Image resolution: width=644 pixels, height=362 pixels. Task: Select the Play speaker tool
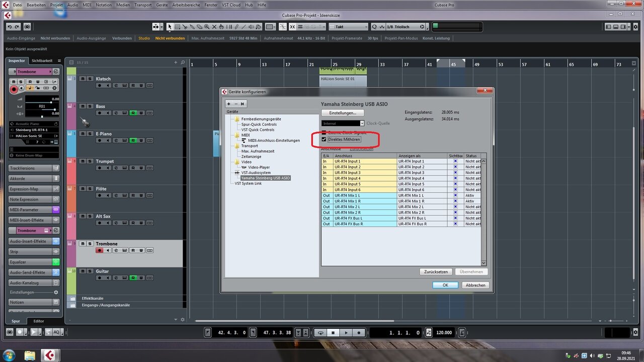click(x=251, y=27)
